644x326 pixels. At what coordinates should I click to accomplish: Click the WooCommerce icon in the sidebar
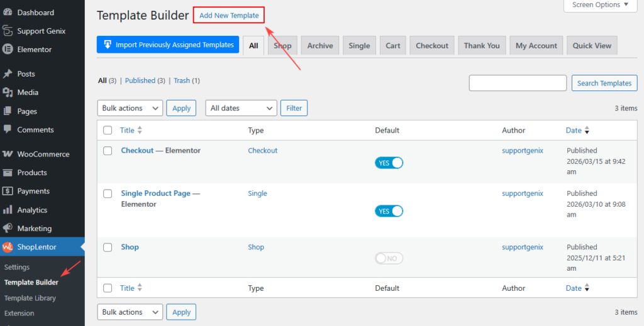coord(8,154)
